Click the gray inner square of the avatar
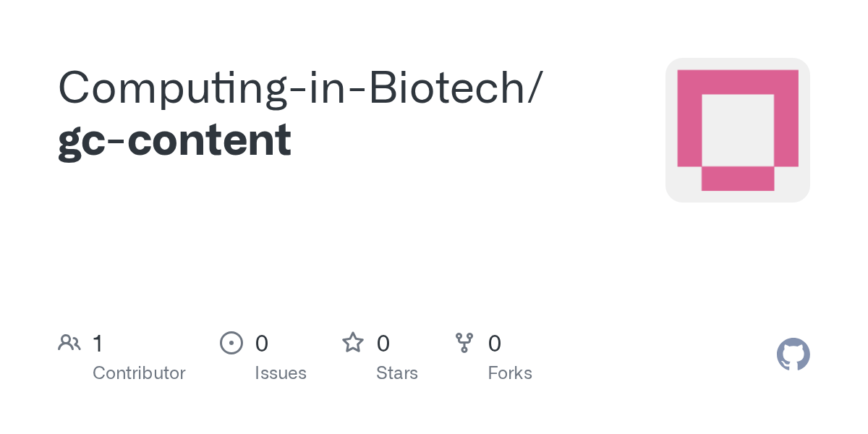 coord(738,130)
